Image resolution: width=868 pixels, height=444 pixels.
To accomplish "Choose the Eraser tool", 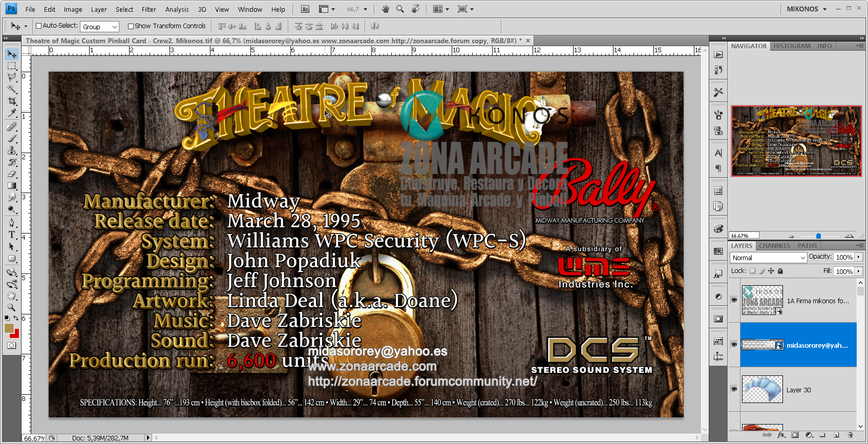I will [x=12, y=174].
